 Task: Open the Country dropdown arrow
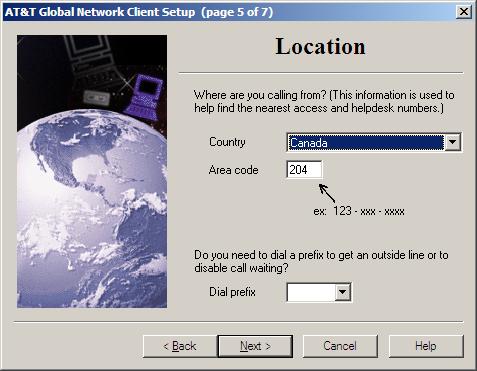(452, 142)
